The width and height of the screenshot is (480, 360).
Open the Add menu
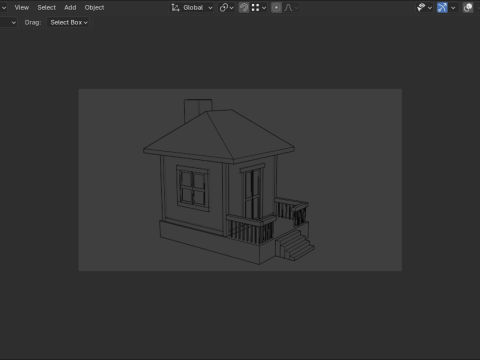pos(70,7)
